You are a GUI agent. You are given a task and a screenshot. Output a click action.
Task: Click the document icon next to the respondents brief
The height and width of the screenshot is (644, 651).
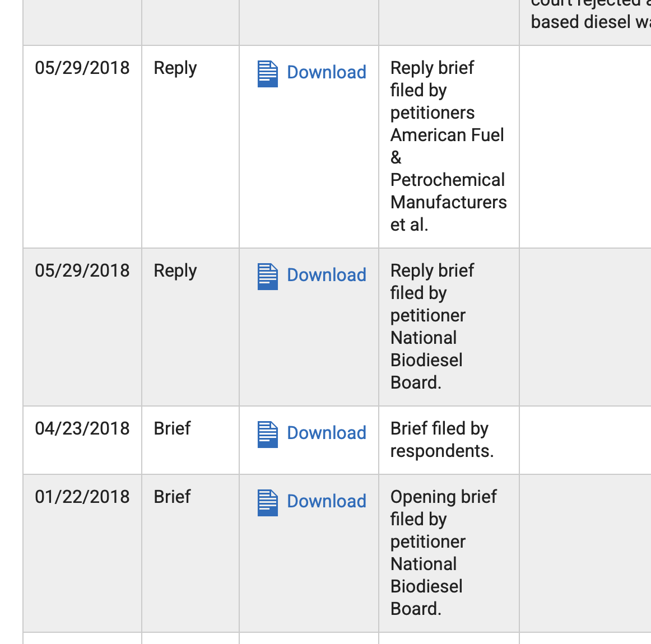coord(267,433)
